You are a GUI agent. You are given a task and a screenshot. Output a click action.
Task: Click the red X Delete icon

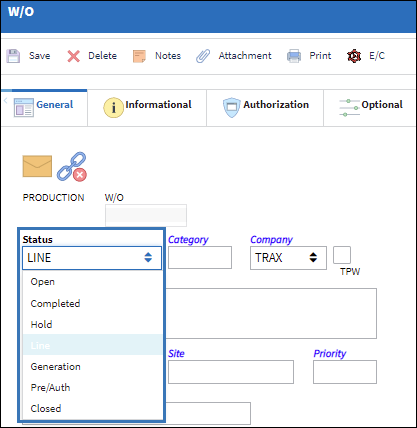pyautogui.click(x=73, y=56)
